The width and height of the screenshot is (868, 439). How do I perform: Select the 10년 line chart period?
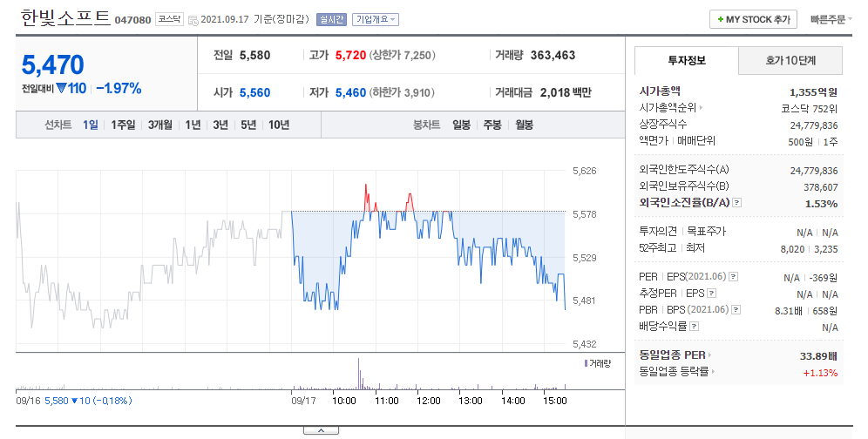pyautogui.click(x=279, y=125)
